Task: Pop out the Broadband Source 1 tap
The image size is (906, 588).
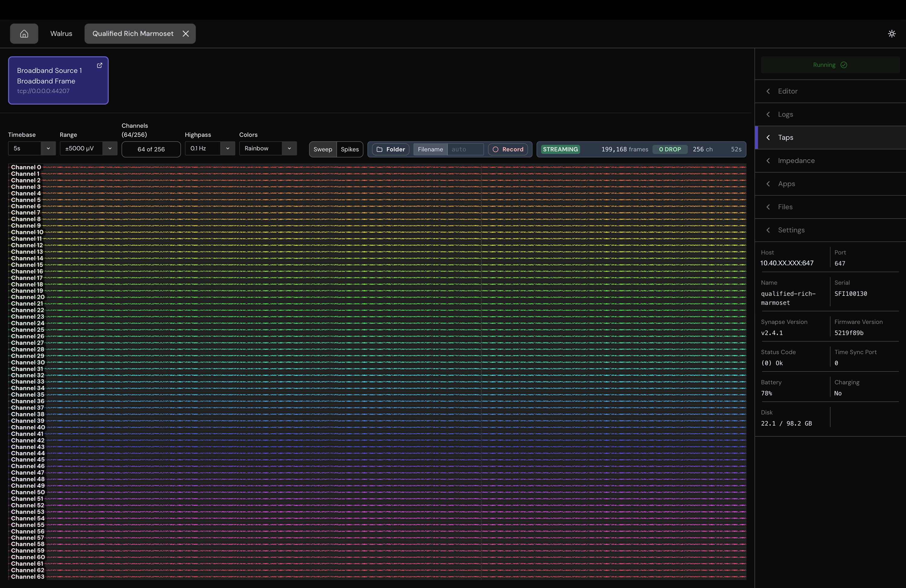Action: pos(99,66)
